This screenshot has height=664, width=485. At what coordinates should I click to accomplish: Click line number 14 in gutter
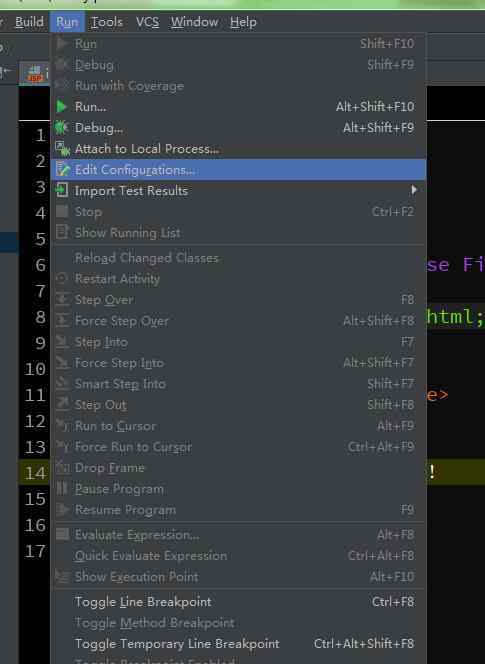tap(35, 473)
